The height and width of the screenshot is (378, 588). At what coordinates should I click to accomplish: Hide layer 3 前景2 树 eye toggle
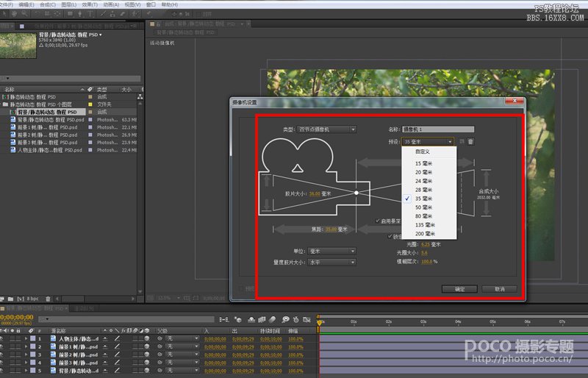[x=1, y=354]
